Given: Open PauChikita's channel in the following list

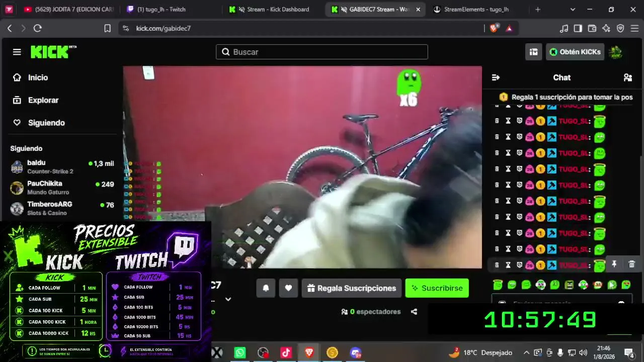Looking at the screenshot, I should [x=62, y=188].
